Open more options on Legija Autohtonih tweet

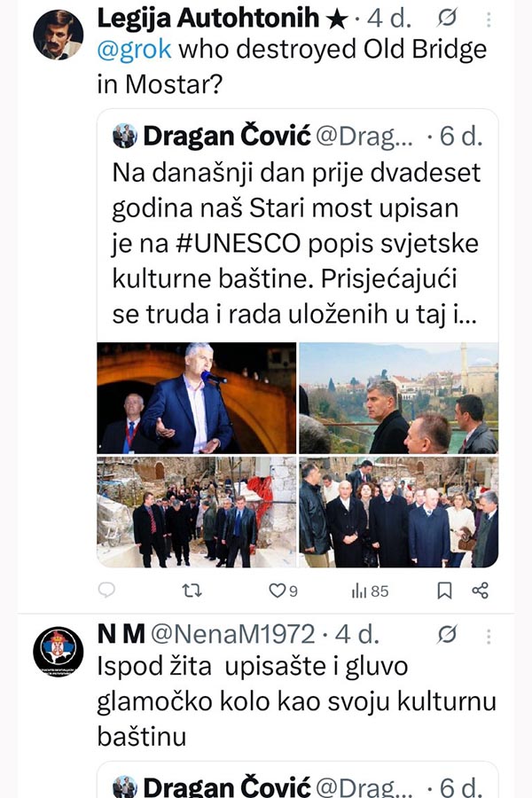[x=489, y=20]
